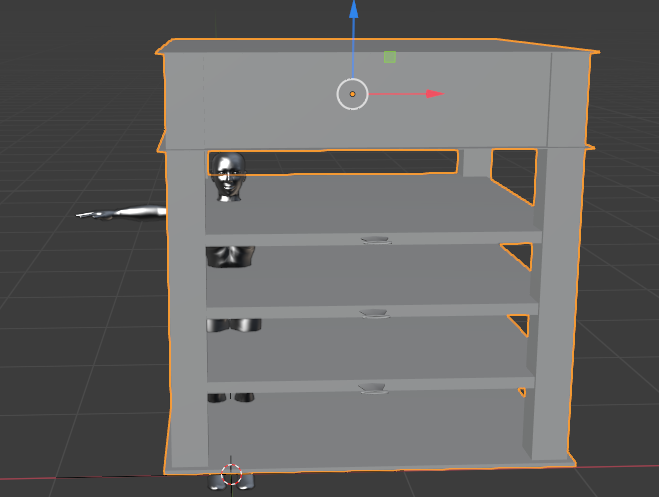The height and width of the screenshot is (497, 659).
Task: Click the handle on the middle drawer front
Action: (374, 314)
